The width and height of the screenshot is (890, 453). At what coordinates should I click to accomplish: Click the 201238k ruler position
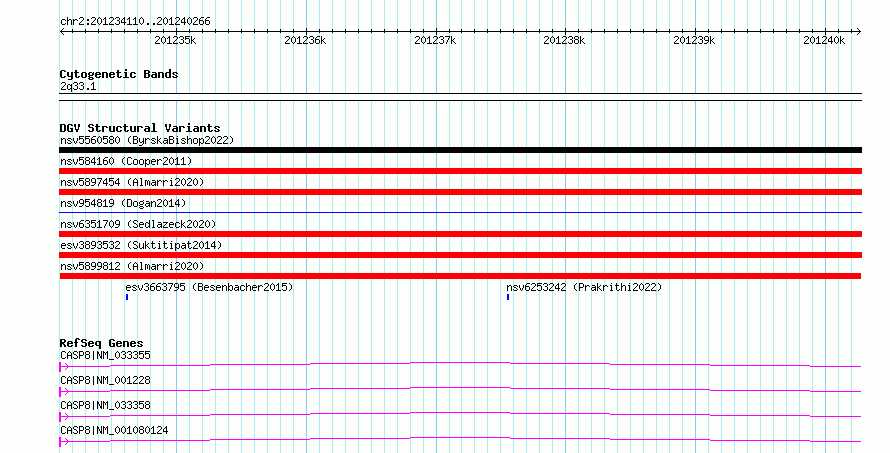point(564,40)
